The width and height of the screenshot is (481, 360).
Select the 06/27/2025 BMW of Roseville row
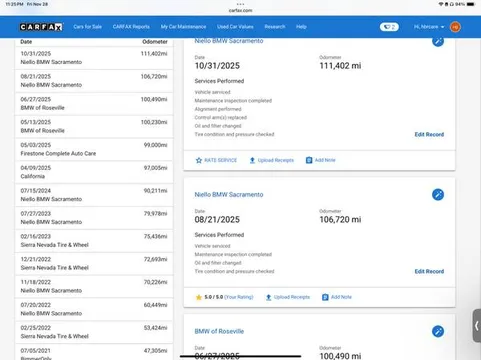tap(94, 104)
